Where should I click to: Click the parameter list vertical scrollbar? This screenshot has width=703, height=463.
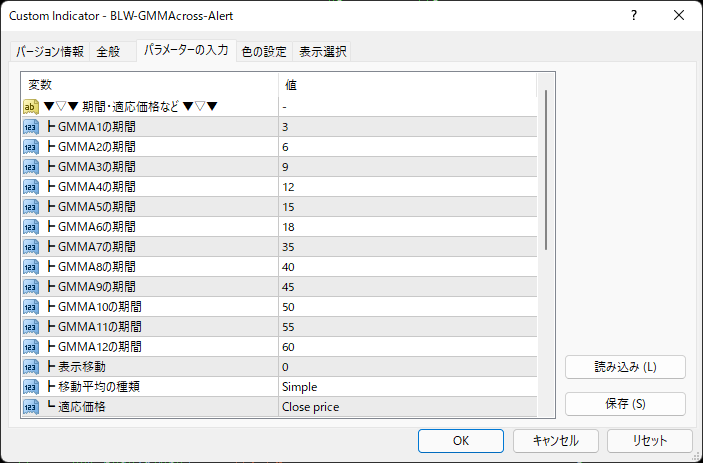pyautogui.click(x=545, y=170)
